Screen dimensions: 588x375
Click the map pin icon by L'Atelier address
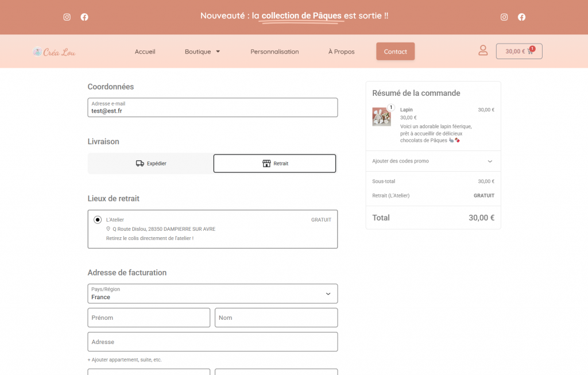pyautogui.click(x=108, y=229)
